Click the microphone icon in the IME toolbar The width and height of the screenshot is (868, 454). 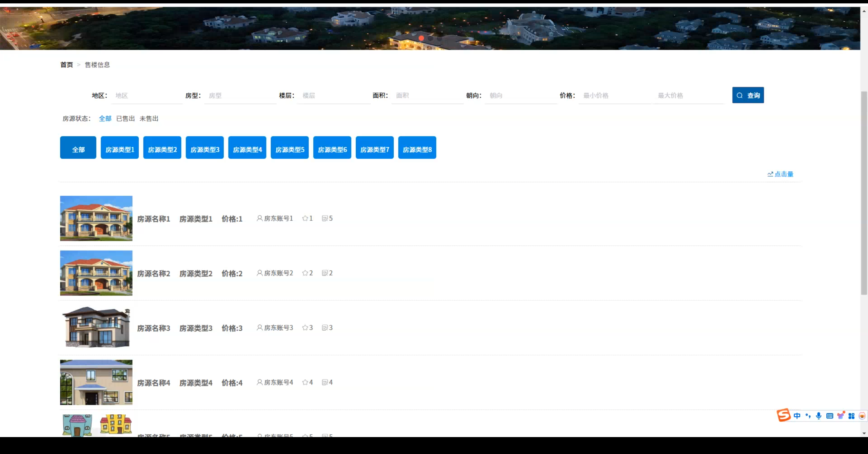pos(818,416)
